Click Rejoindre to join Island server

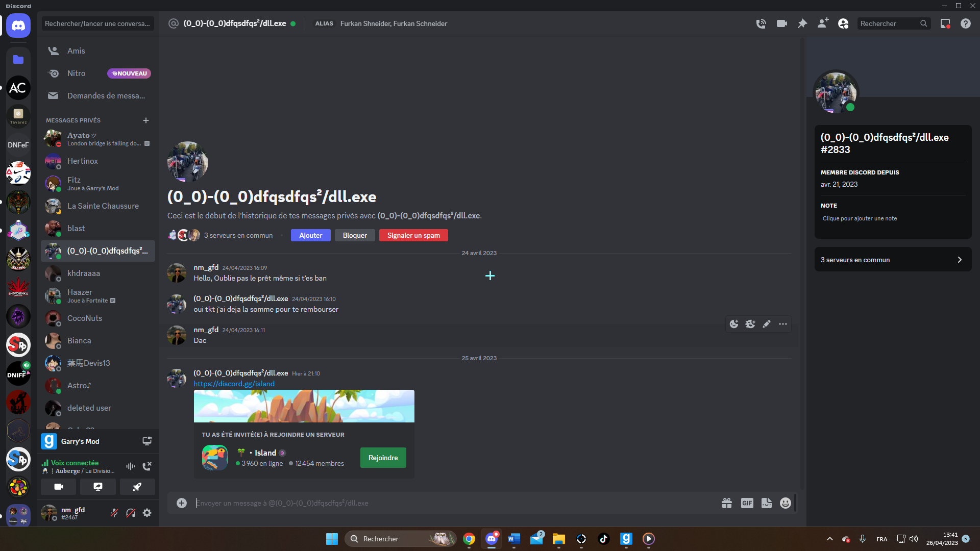pos(383,458)
